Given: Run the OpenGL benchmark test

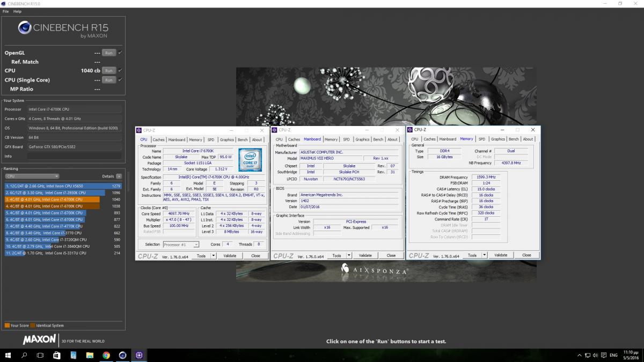Looking at the screenshot, I should click(x=108, y=53).
